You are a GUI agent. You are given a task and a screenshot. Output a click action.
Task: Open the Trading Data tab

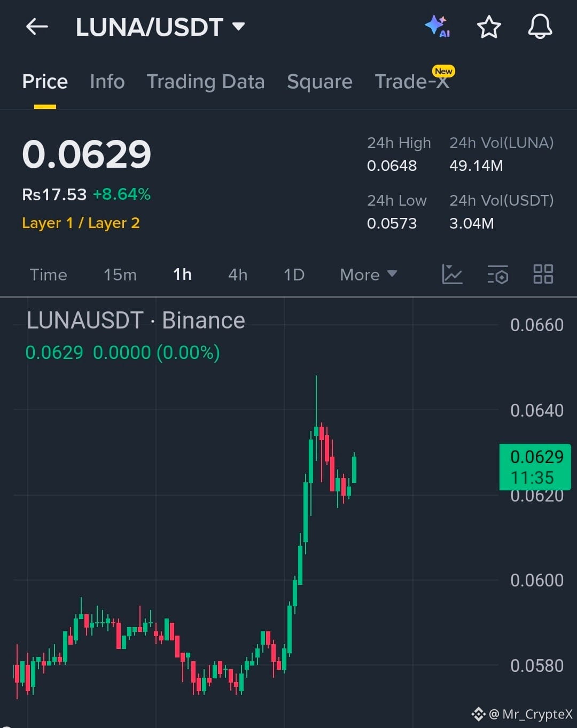pyautogui.click(x=206, y=82)
